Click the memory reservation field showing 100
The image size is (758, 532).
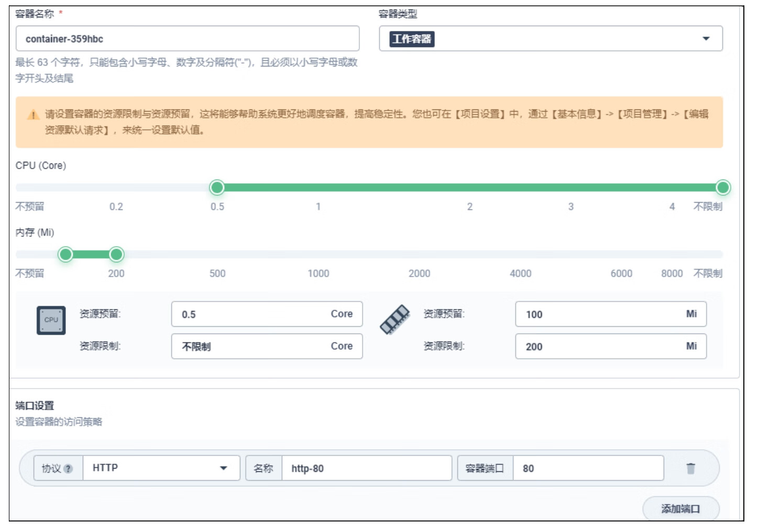(x=597, y=314)
